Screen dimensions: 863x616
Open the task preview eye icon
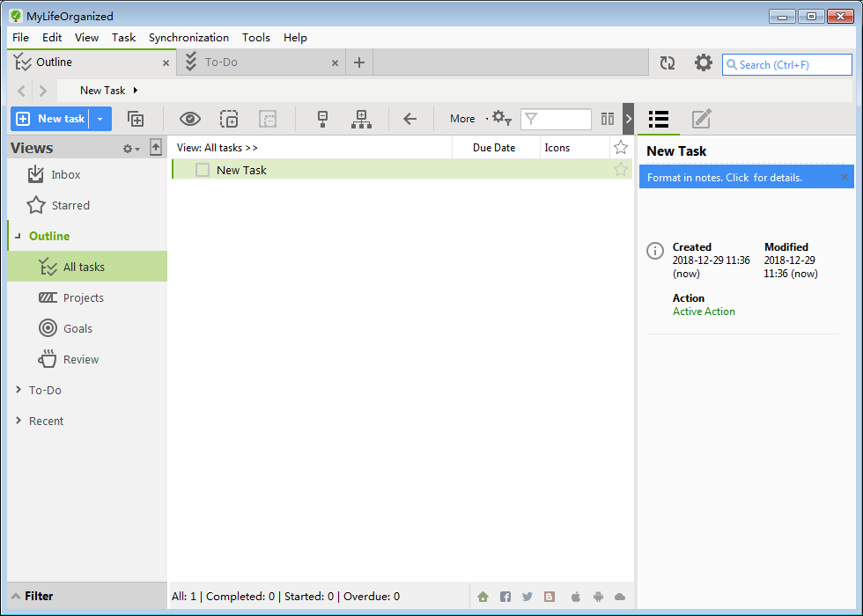(x=189, y=118)
